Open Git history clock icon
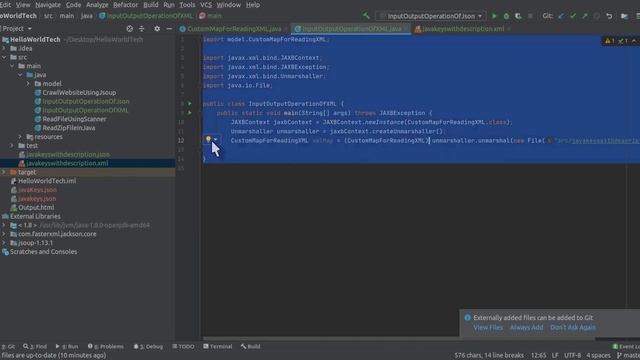Image resolution: width=640 pixels, height=360 pixels. 597,16
